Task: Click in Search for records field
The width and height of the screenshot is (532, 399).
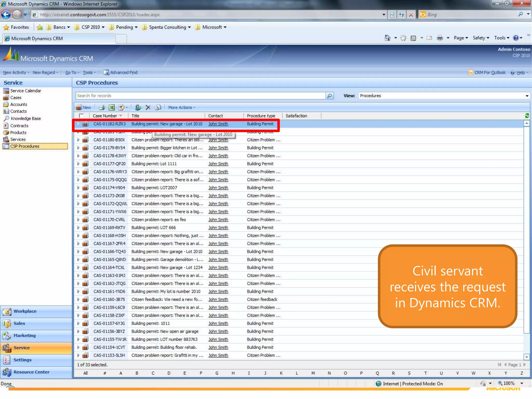Action: pos(201,96)
